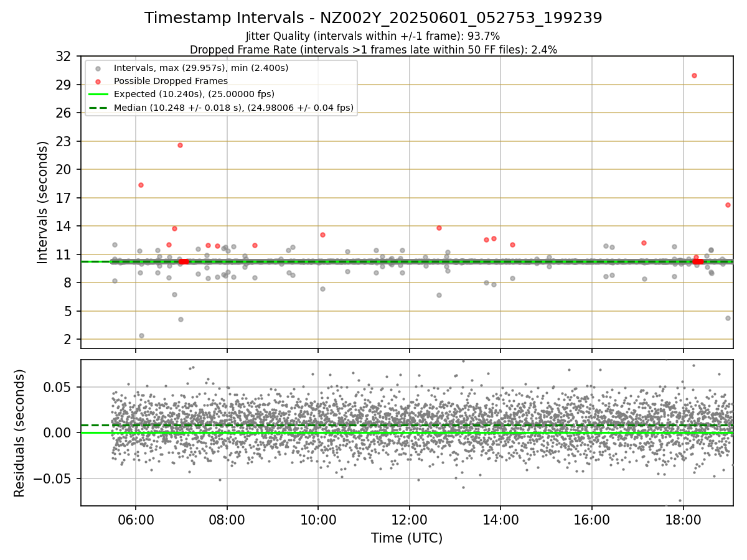The image size is (747, 560).
Task: Click the −0.05 tick on the residuals axis
Action: [54, 479]
